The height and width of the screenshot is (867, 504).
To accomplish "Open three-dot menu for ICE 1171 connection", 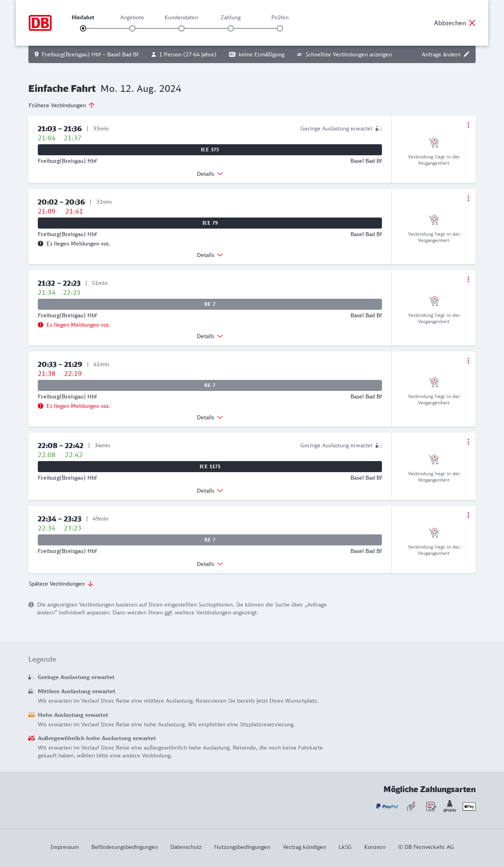I will pos(468,442).
